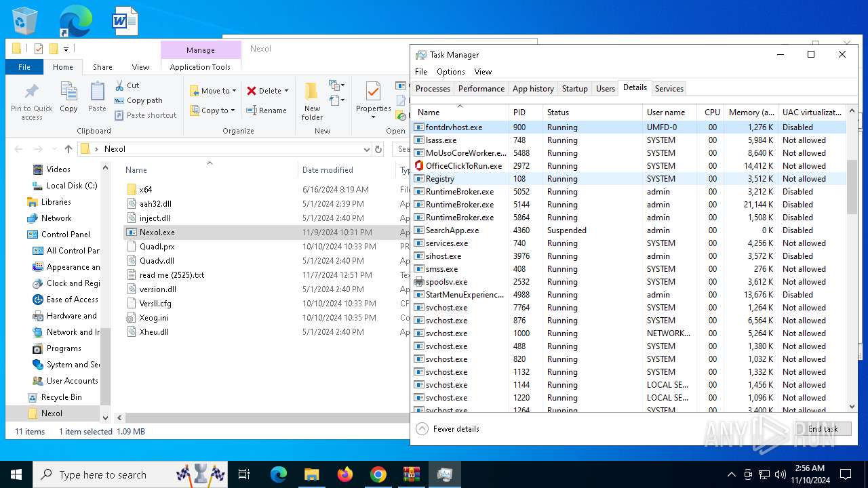Switch to Performance tab in Task Manager
Image resolution: width=868 pixels, height=488 pixels.
(481, 89)
